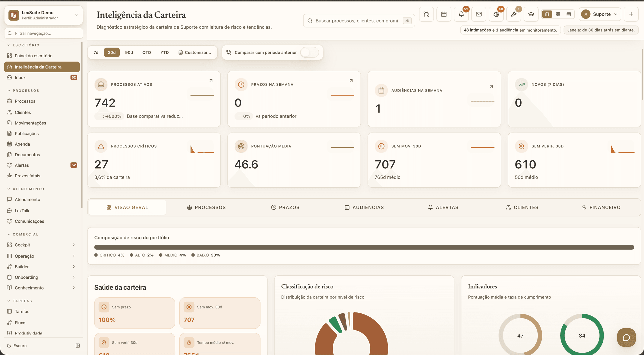Select the 90d period

(x=129, y=53)
